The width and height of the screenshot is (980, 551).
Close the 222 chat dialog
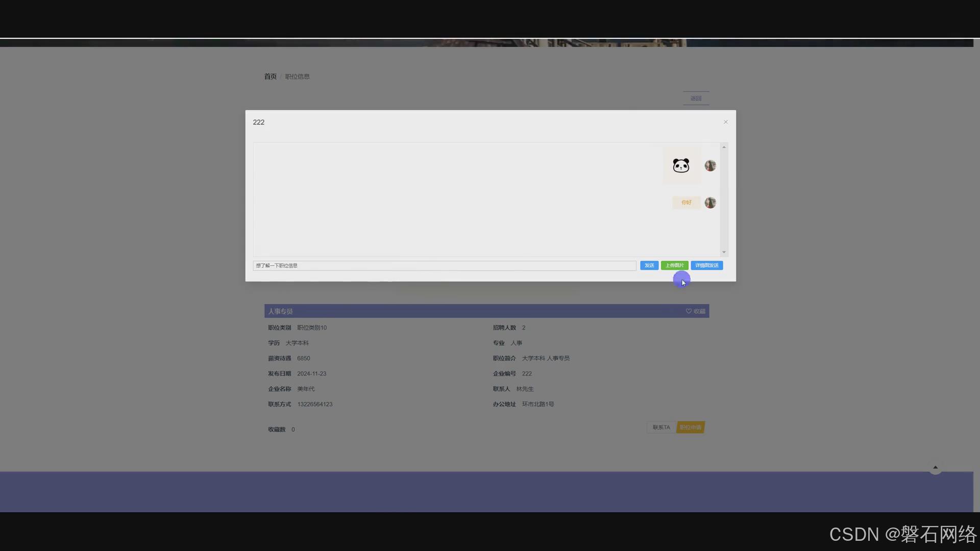point(725,122)
